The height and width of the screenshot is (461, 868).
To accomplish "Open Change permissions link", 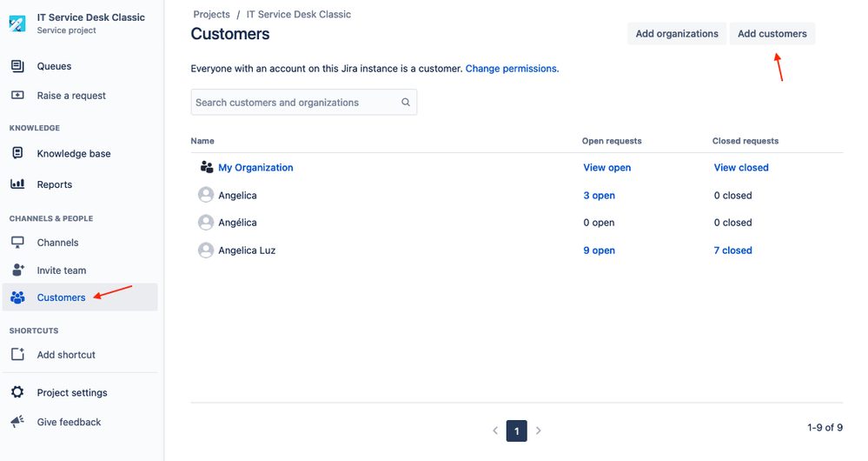I will (x=512, y=69).
